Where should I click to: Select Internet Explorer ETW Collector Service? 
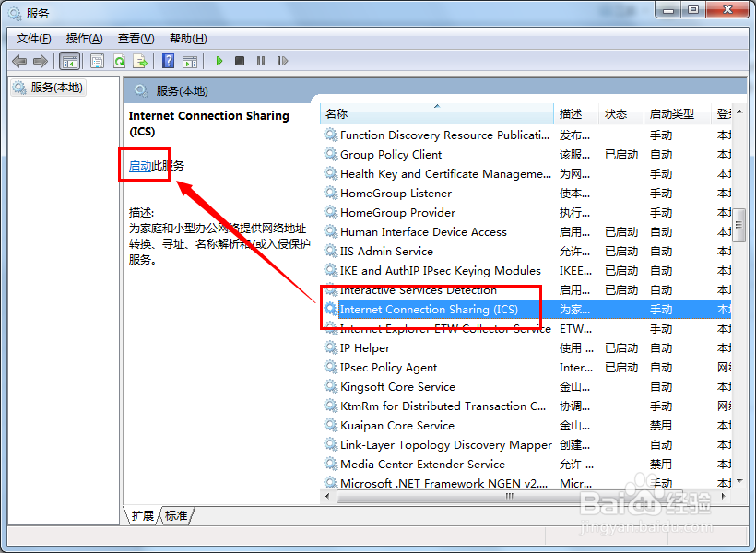[526, 328]
